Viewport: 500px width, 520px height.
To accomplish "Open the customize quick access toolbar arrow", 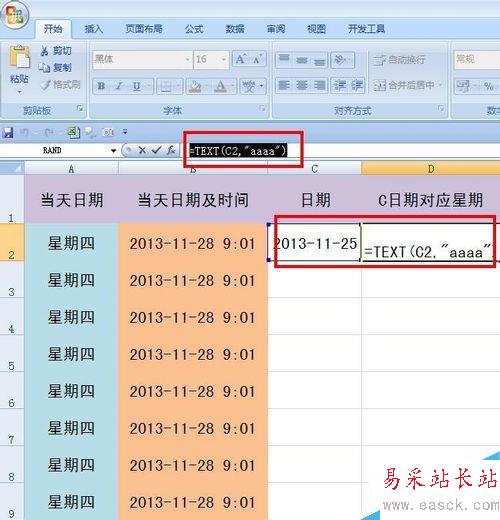I will coord(125,132).
